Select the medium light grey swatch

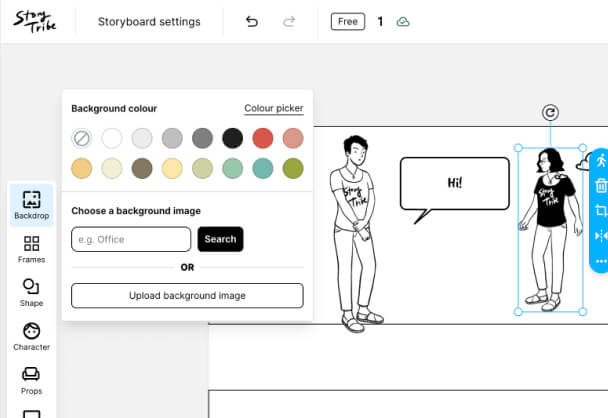coord(172,138)
